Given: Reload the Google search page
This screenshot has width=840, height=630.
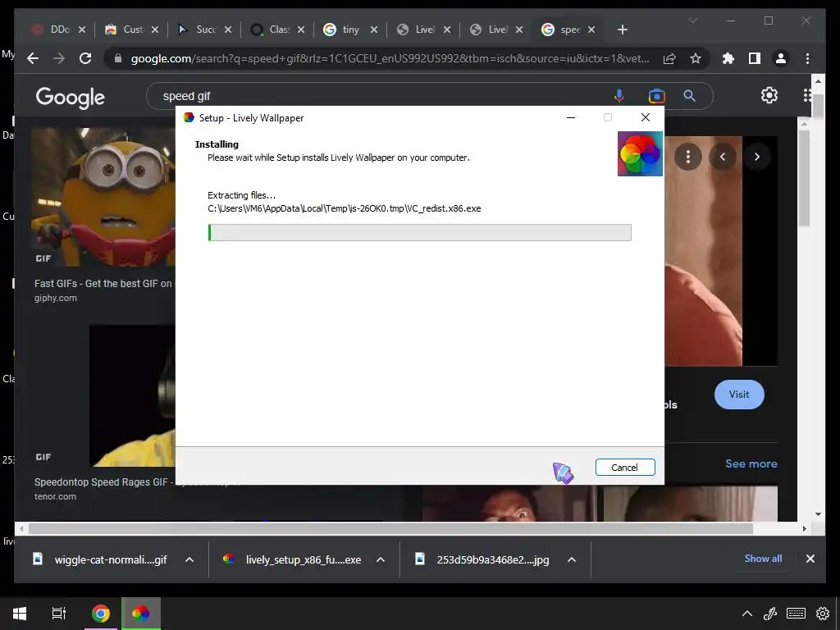Looking at the screenshot, I should point(85,58).
